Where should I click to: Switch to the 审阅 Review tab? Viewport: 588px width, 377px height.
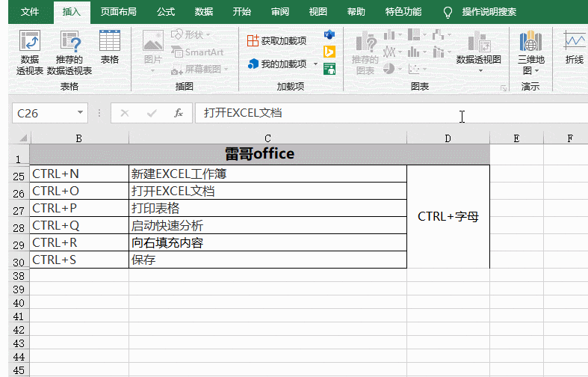280,12
